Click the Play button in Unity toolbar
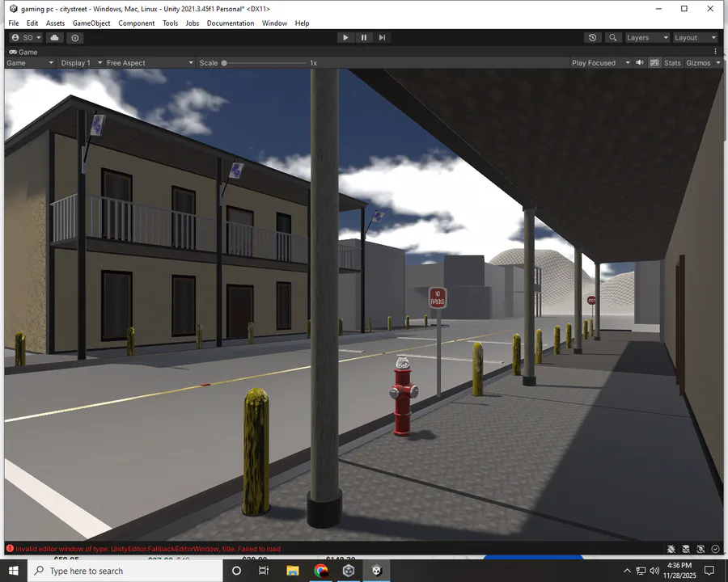The width and height of the screenshot is (728, 582). point(345,38)
